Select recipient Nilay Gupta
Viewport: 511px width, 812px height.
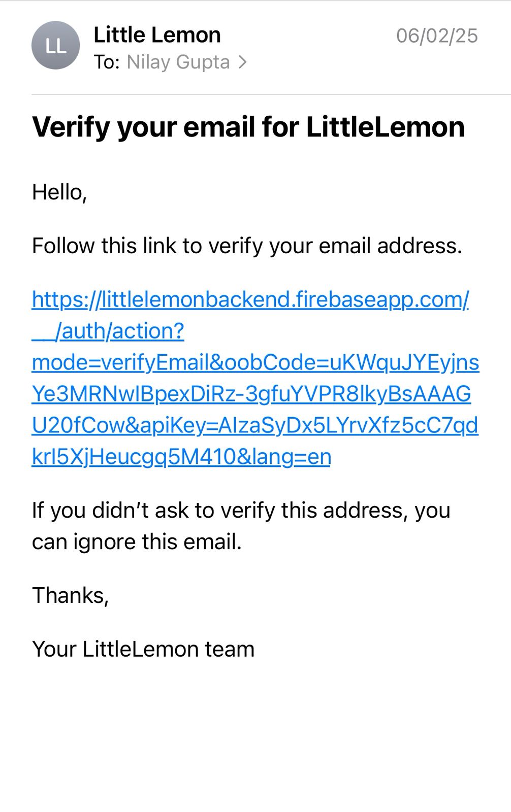178,62
